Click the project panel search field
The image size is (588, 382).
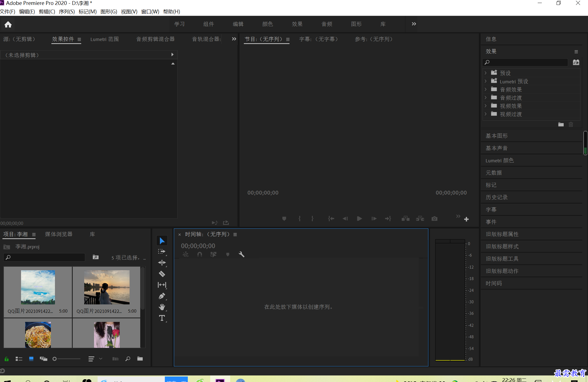point(44,257)
